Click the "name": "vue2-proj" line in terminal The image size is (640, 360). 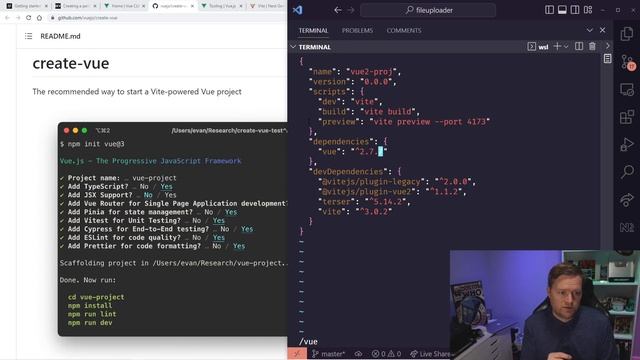click(355, 72)
